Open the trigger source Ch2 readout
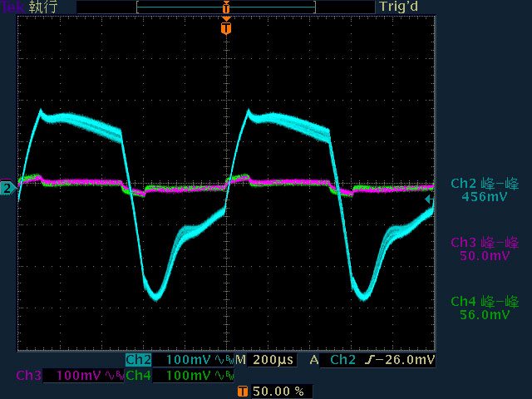The height and width of the screenshot is (399, 532). 342,360
